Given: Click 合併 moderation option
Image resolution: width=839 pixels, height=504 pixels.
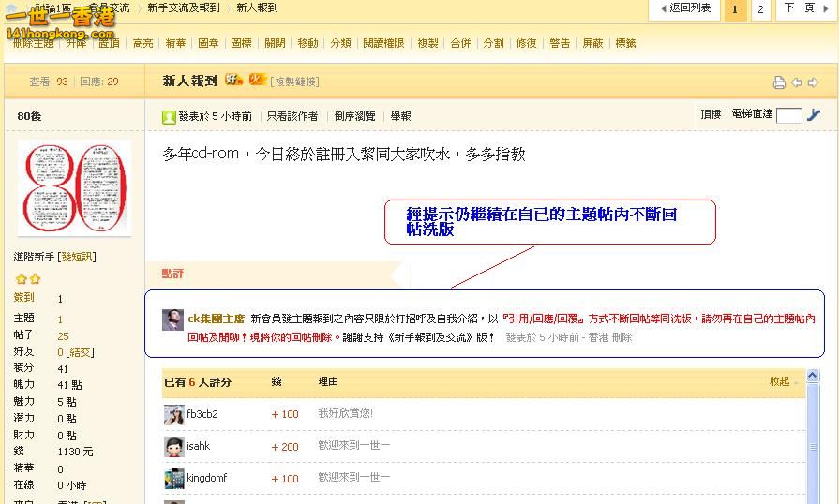Looking at the screenshot, I should 460,43.
